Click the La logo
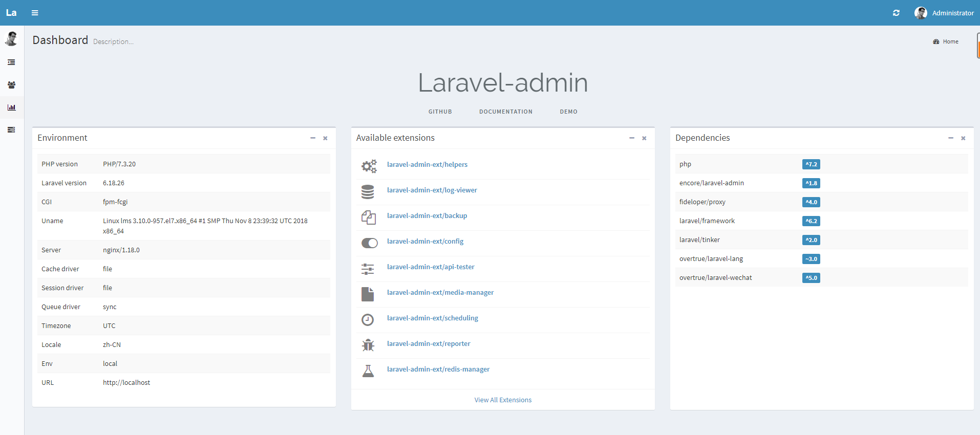This screenshot has width=980, height=435. click(x=11, y=13)
